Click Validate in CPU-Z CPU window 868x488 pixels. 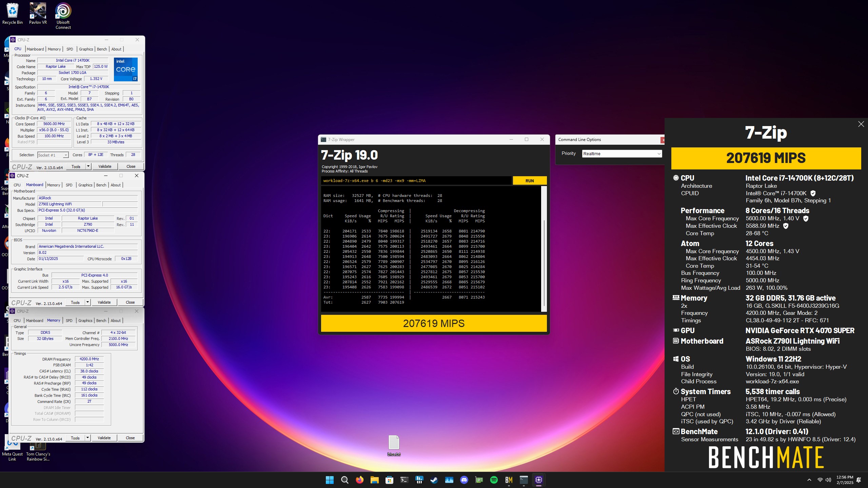(x=105, y=166)
